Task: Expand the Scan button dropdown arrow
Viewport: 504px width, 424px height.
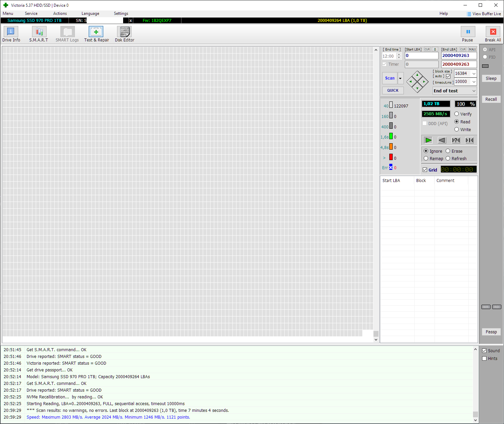Action: point(400,78)
